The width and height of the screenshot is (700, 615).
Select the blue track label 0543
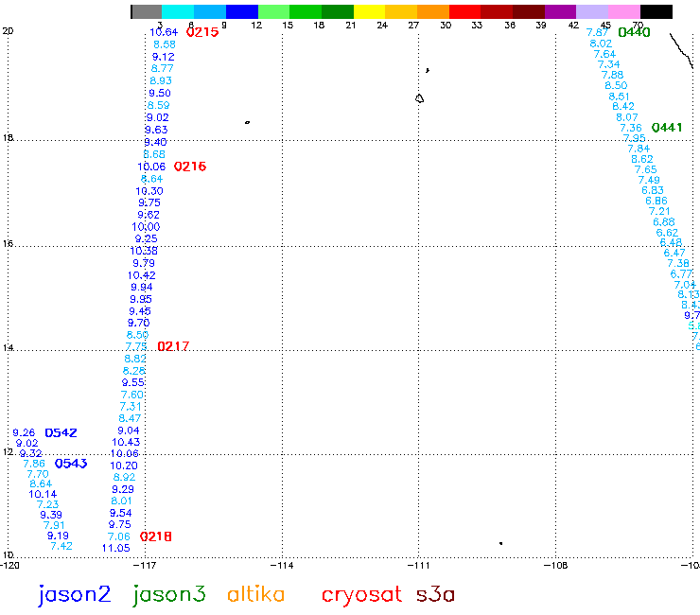pyautogui.click(x=71, y=464)
